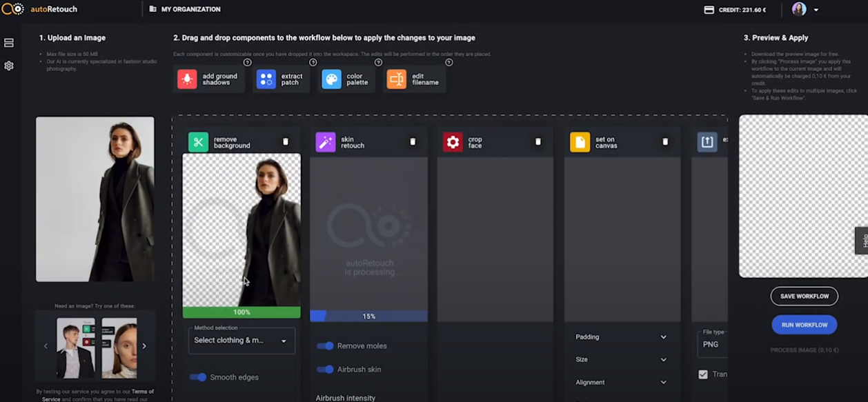Screen dimensions: 868x402
Task: Delete the skin retouch component
Action: pos(413,141)
